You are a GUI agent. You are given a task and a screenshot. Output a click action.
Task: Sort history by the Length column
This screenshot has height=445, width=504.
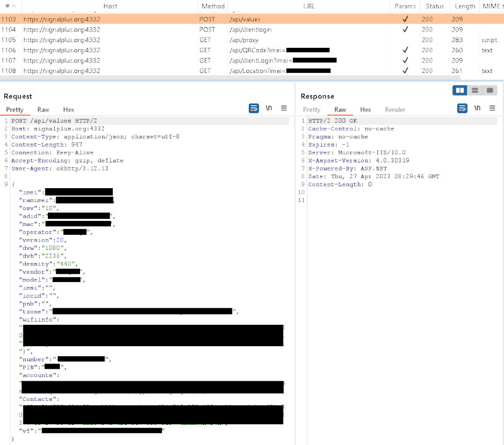click(464, 6)
